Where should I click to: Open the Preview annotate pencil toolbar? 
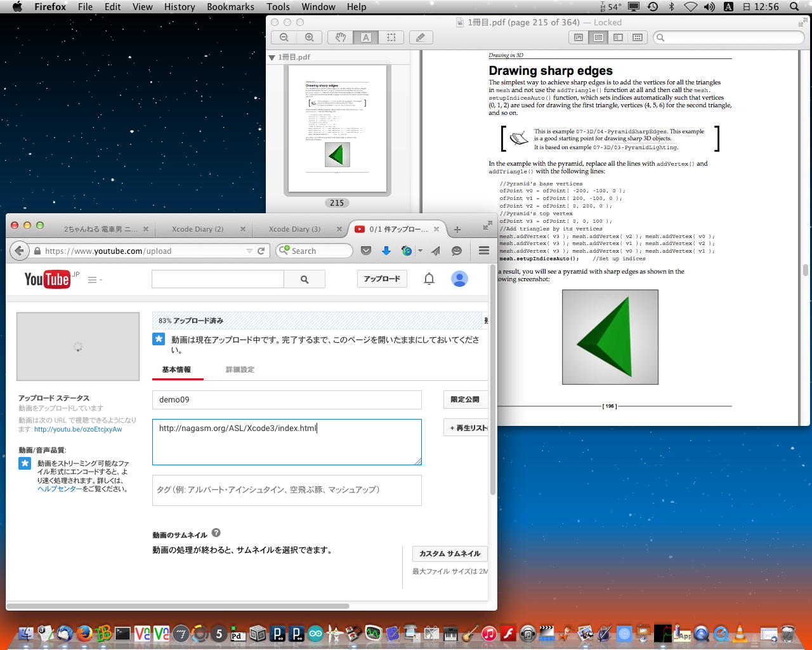421,37
